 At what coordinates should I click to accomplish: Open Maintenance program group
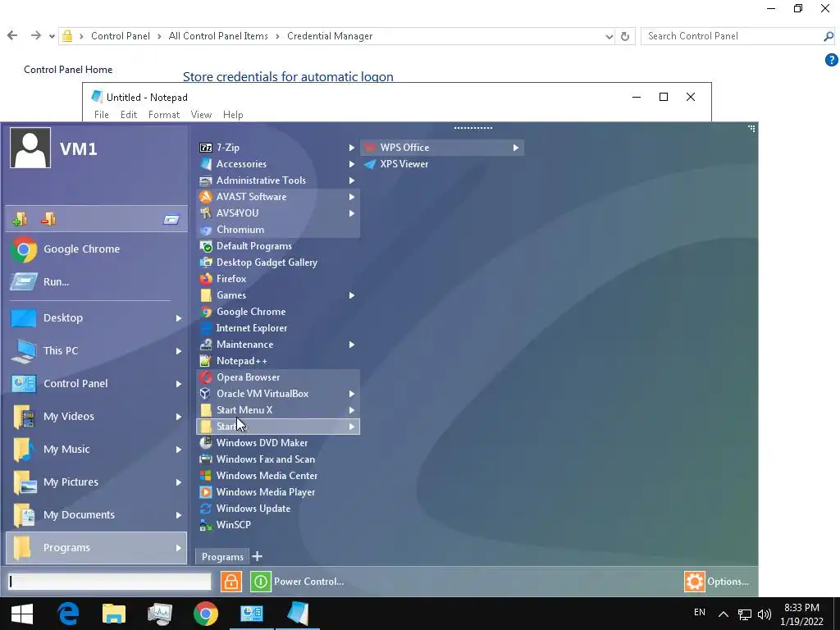point(278,345)
